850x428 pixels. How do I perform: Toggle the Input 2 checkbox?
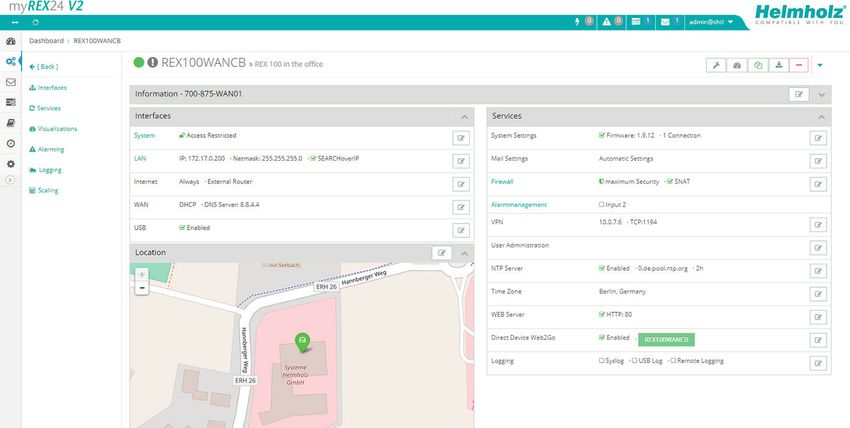point(601,205)
